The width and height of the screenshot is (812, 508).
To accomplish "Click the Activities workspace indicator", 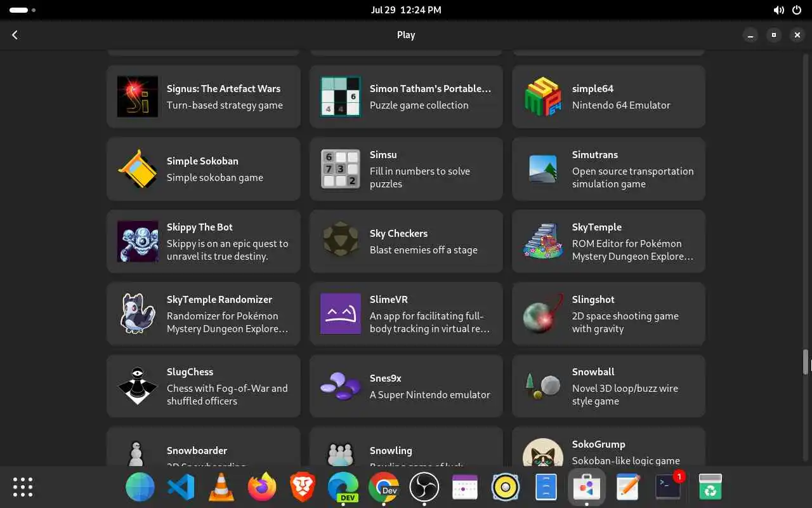I will coord(23,10).
